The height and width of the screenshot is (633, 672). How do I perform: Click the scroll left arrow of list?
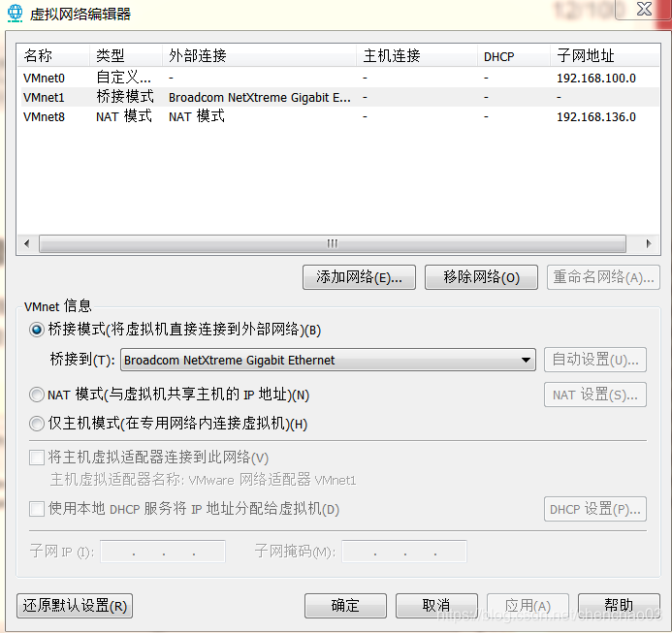tap(27, 243)
